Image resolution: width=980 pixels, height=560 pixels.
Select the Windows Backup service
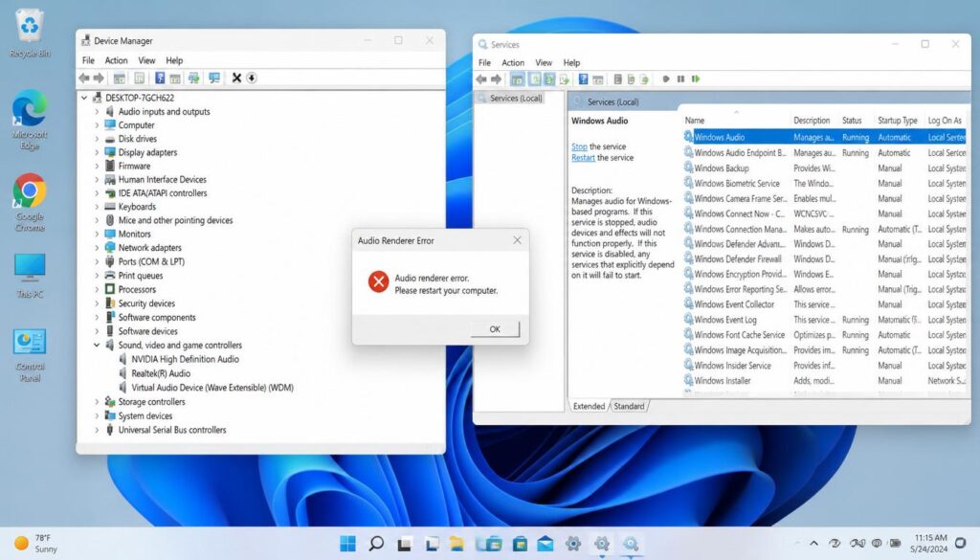pyautogui.click(x=824, y=168)
